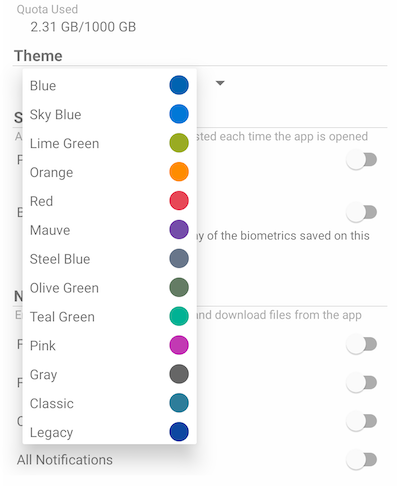Click the Quota Used value 2.31 GB/1000 GB
Image resolution: width=400 pixels, height=486 pixels.
[83, 27]
